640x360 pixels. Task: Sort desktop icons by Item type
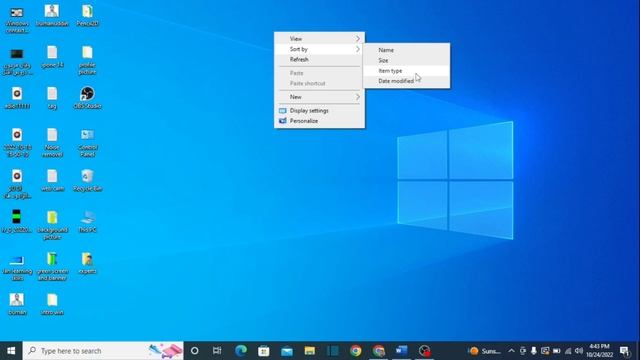[x=407, y=71]
